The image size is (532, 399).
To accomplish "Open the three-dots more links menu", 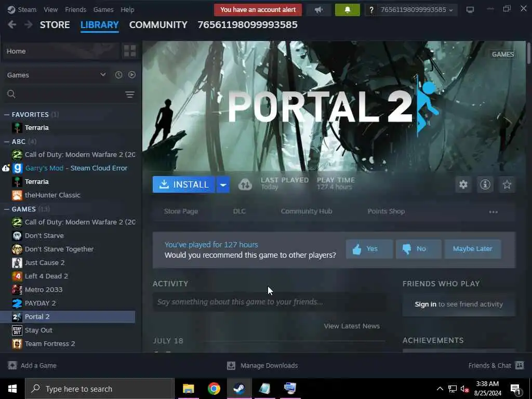I will [494, 212].
